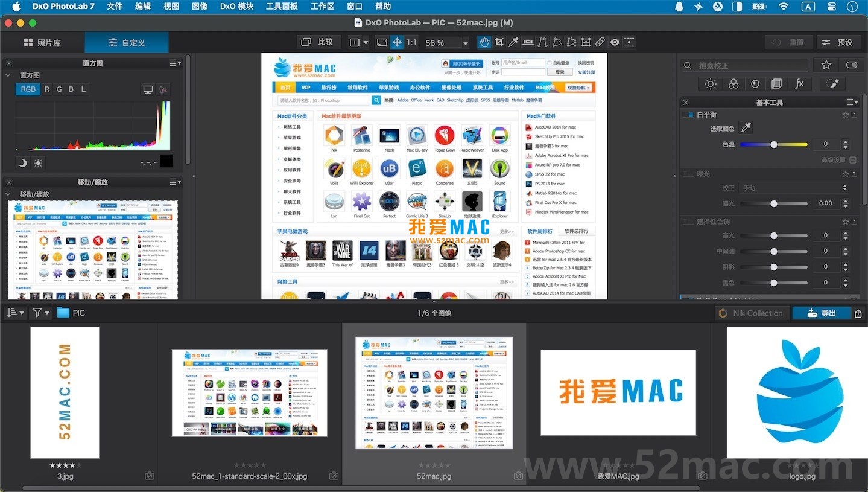Image resolution: width=868 pixels, height=492 pixels.
Task: Click the 比较 compare button
Action: 318,42
